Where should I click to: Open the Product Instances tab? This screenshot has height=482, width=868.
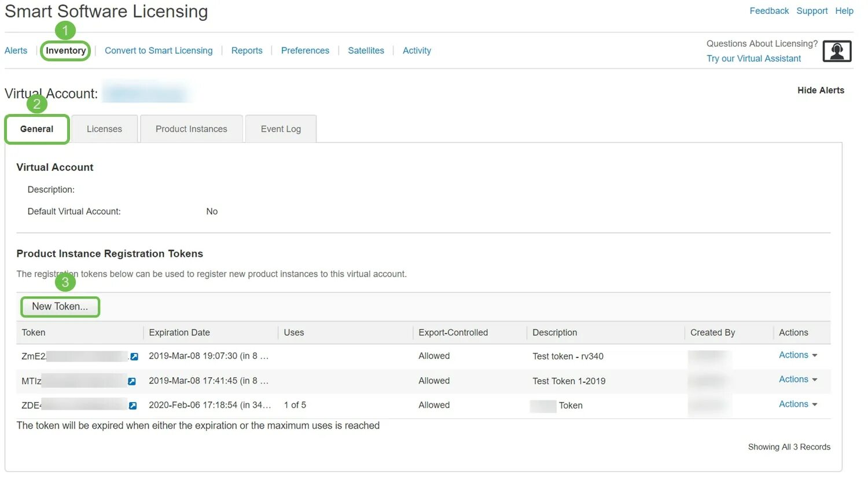pos(192,129)
